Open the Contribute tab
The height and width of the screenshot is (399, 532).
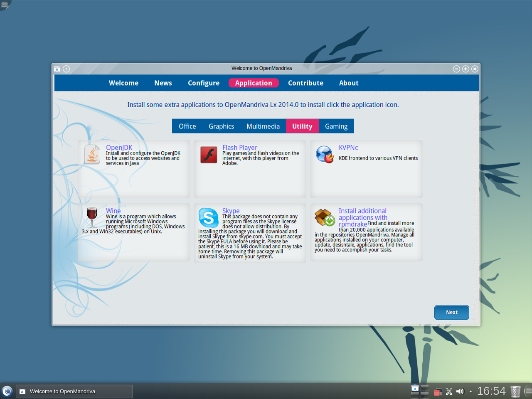tap(305, 83)
